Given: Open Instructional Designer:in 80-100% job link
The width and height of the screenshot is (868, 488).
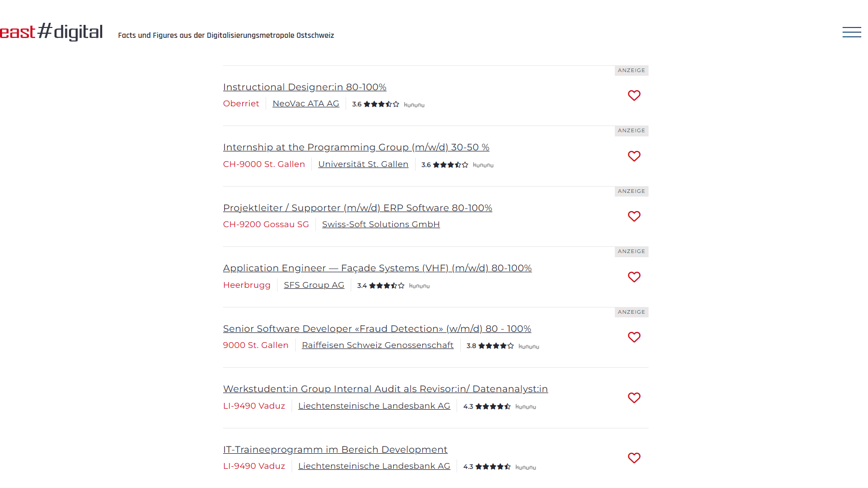Looking at the screenshot, I should (x=305, y=87).
